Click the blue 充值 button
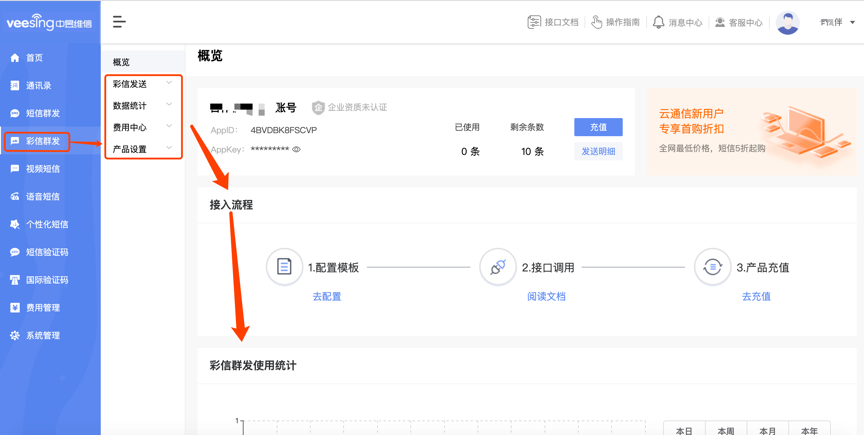 click(x=598, y=127)
